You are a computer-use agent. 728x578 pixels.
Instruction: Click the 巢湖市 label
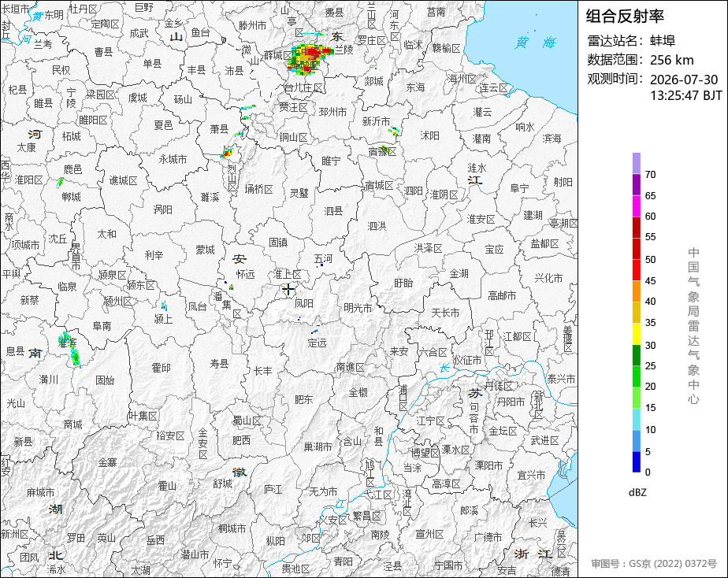pyautogui.click(x=318, y=446)
